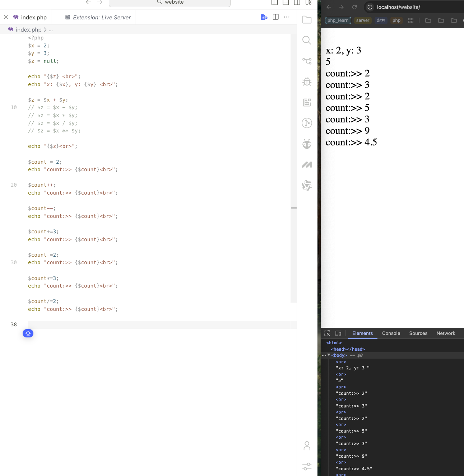The height and width of the screenshot is (476, 464).
Task: Click the "$z = null;" code line
Action: click(43, 61)
